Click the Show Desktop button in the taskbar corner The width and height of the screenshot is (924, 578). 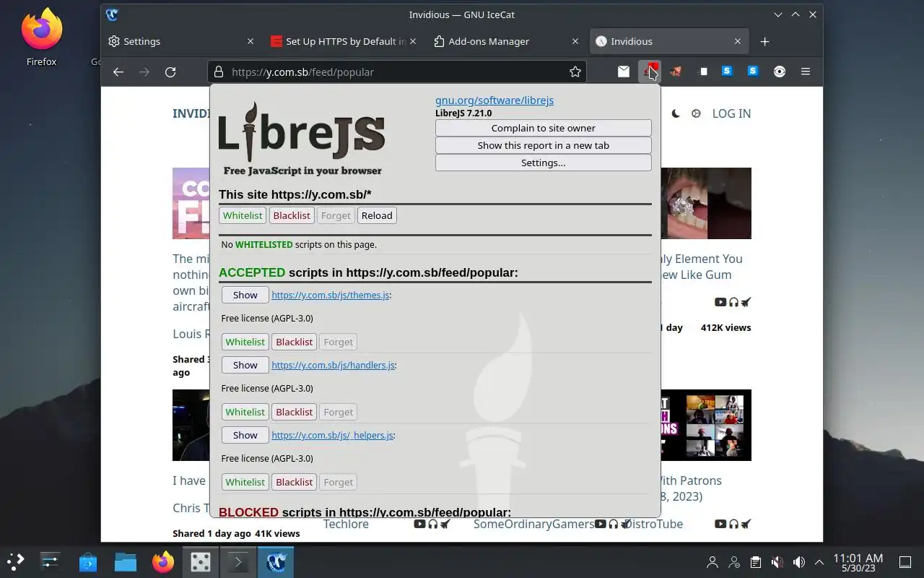click(905, 562)
